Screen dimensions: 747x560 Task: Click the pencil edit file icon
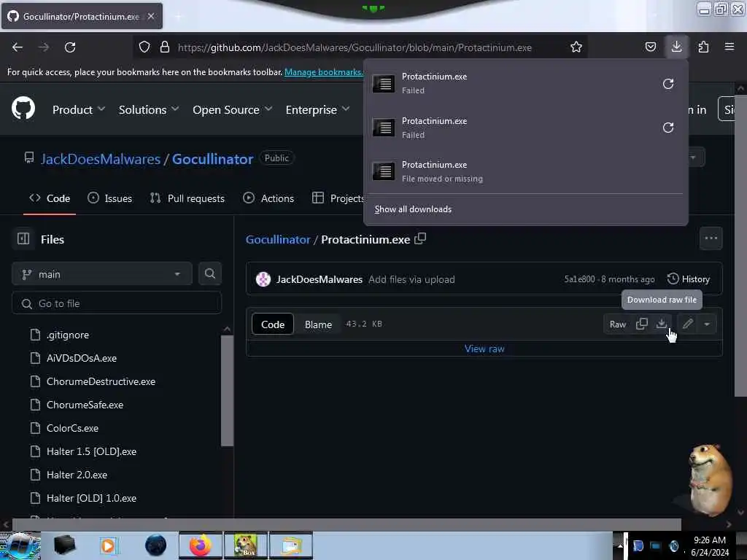click(x=687, y=324)
